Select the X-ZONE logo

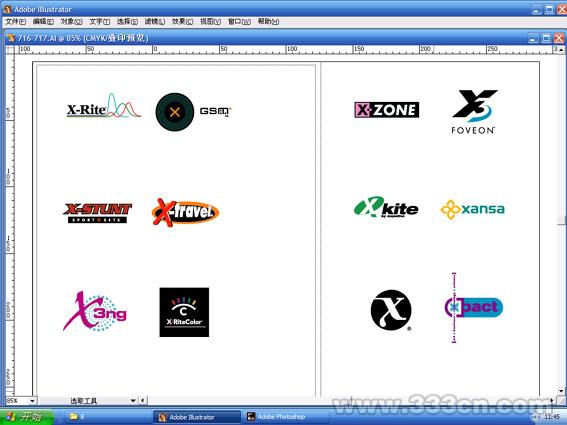tap(387, 110)
